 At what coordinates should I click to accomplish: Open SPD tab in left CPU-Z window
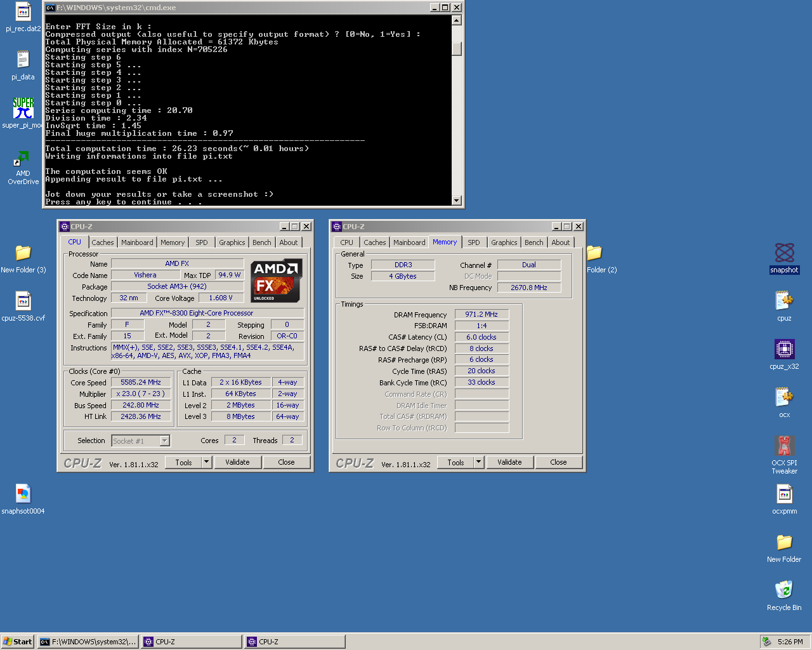pos(202,242)
